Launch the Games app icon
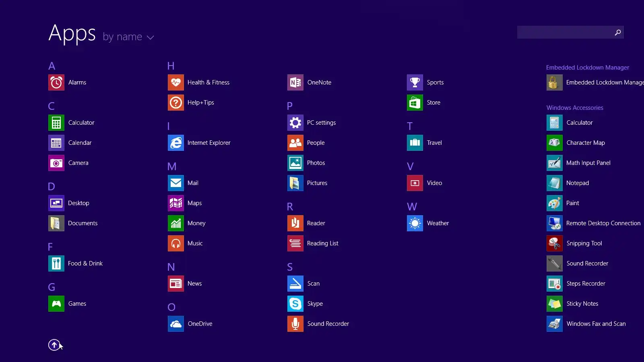644x362 pixels. point(56,304)
